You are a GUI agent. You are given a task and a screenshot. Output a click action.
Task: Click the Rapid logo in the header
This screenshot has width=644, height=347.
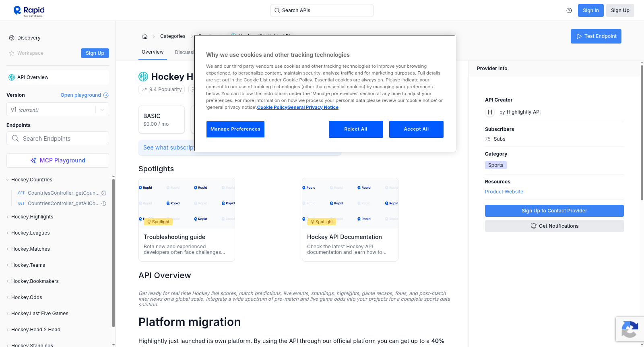(x=29, y=11)
